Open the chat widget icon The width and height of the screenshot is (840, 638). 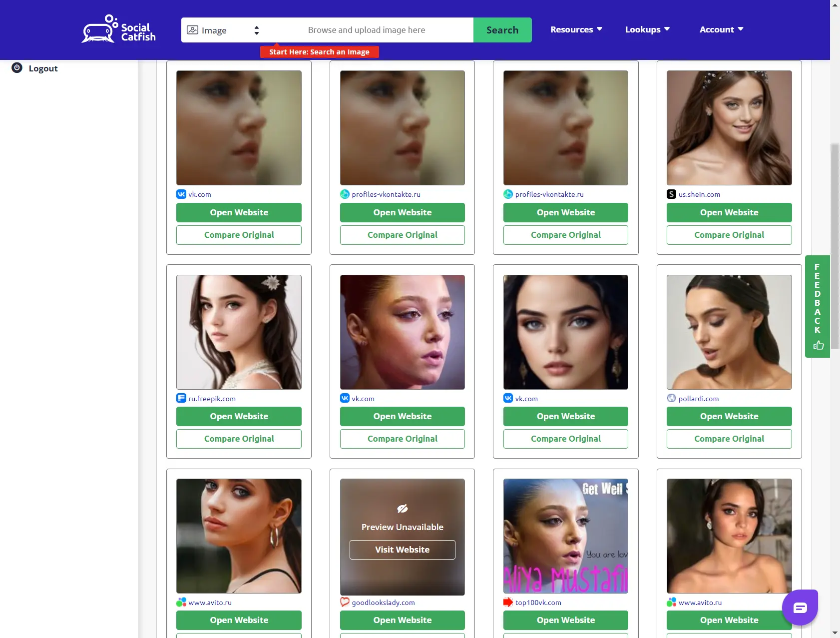800,608
